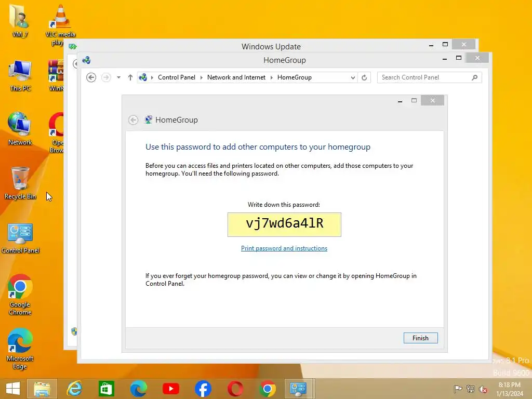Launch Internet Explorer from taskbar
The width and height of the screenshot is (532, 399).
click(74, 389)
